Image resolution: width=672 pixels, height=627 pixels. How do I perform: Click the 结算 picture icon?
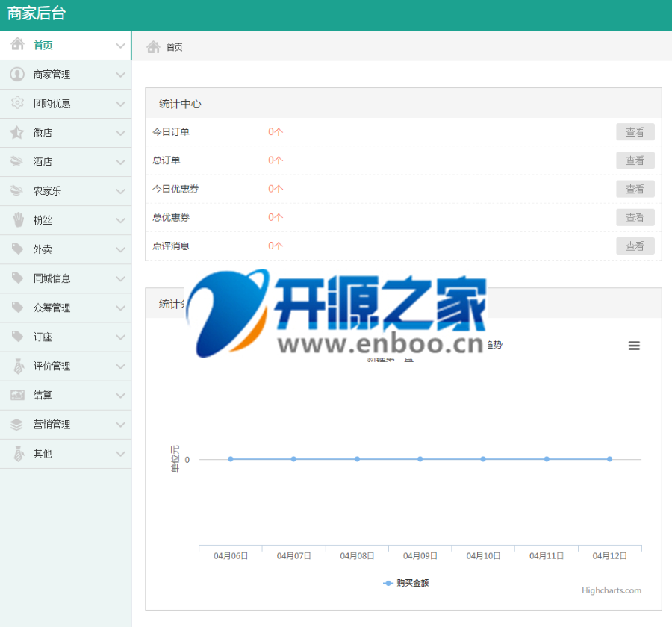(x=17, y=395)
